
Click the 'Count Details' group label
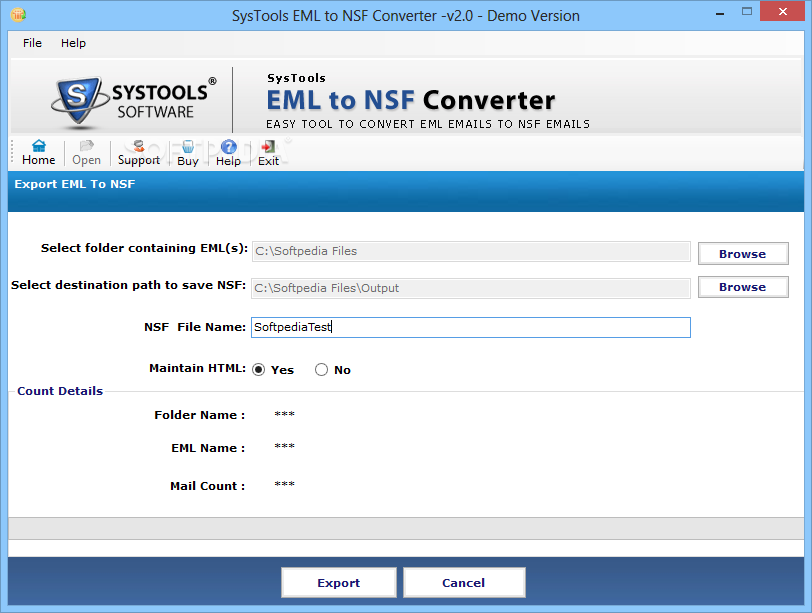(x=60, y=391)
